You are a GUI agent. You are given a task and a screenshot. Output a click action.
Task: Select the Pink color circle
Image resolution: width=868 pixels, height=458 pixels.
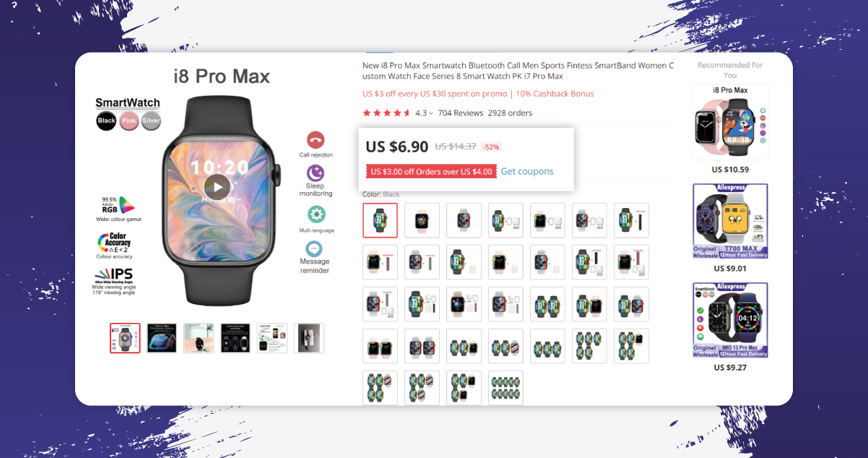pos(129,121)
